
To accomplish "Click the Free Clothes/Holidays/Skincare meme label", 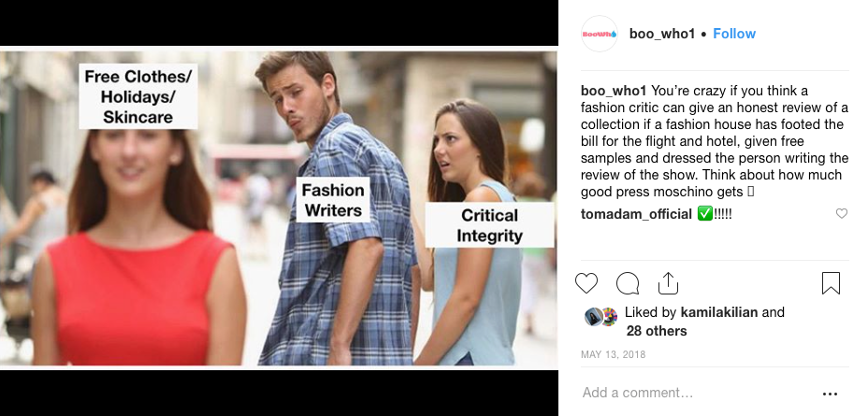I will (x=138, y=96).
